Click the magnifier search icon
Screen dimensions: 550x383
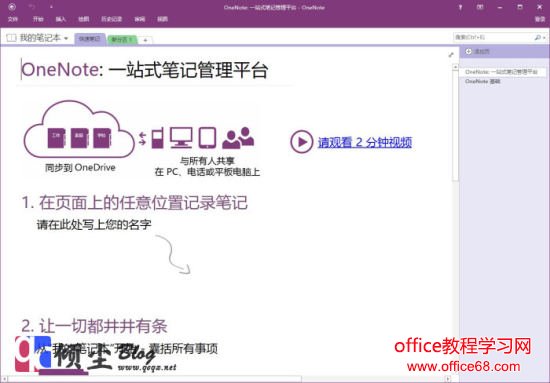pyautogui.click(x=537, y=37)
